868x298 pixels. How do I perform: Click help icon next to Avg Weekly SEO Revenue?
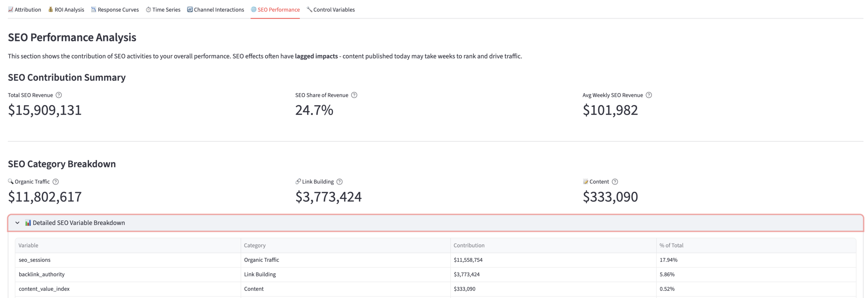649,95
